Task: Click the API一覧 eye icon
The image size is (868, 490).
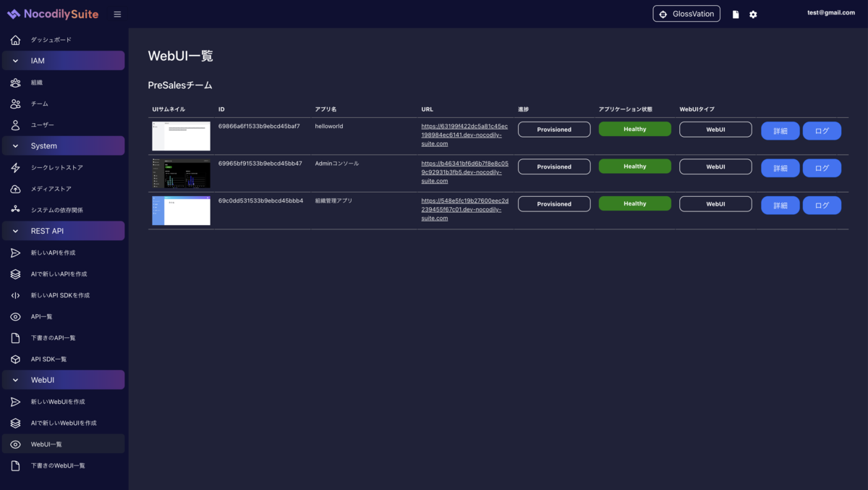Action: [x=15, y=316]
